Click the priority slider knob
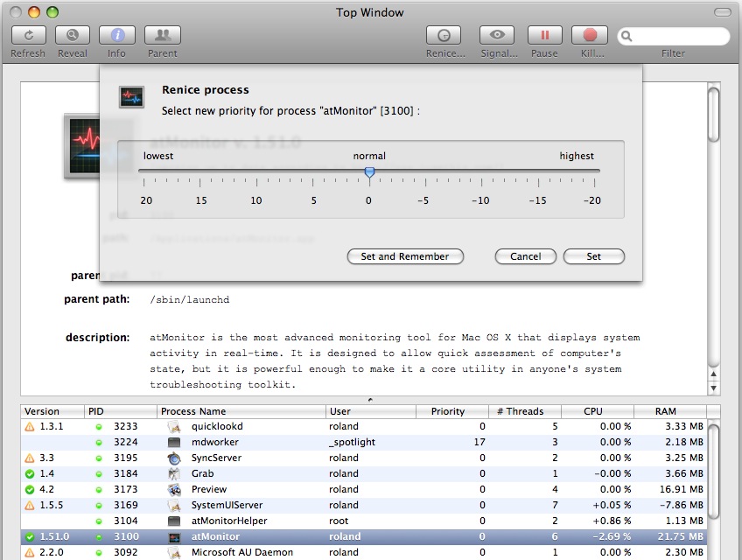742x560 pixels. [369, 172]
